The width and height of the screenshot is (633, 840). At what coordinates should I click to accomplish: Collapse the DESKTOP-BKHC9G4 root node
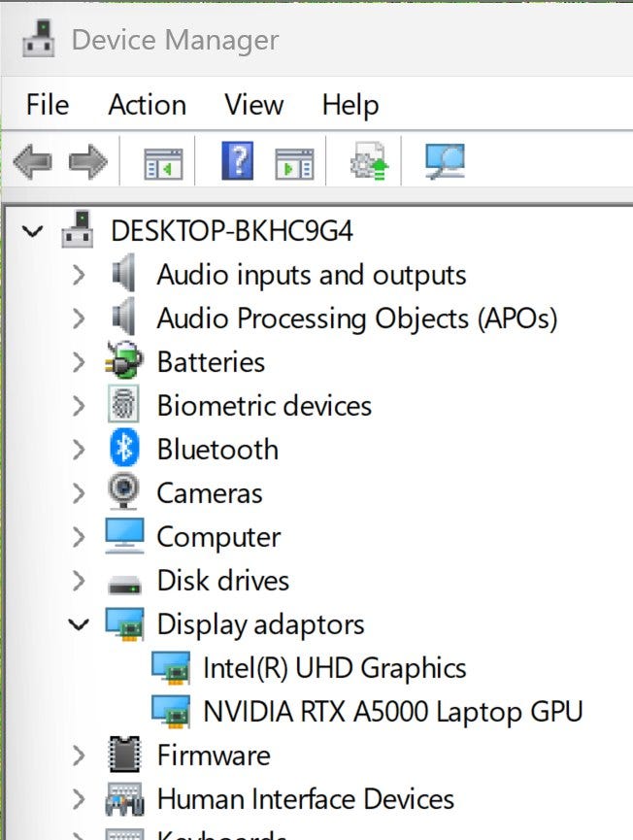(x=34, y=231)
